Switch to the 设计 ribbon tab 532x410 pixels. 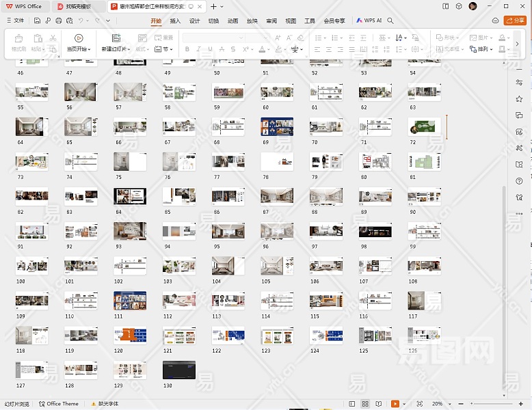click(194, 20)
